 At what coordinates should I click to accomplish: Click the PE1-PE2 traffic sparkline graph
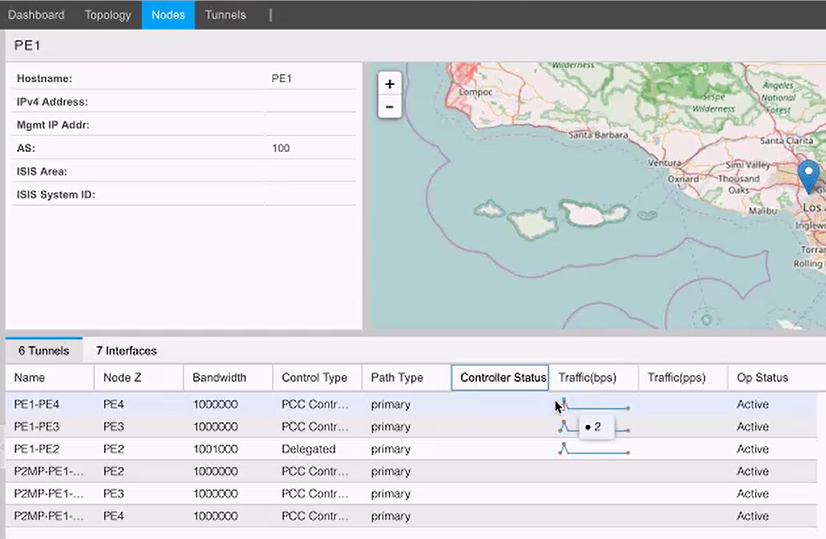594,450
